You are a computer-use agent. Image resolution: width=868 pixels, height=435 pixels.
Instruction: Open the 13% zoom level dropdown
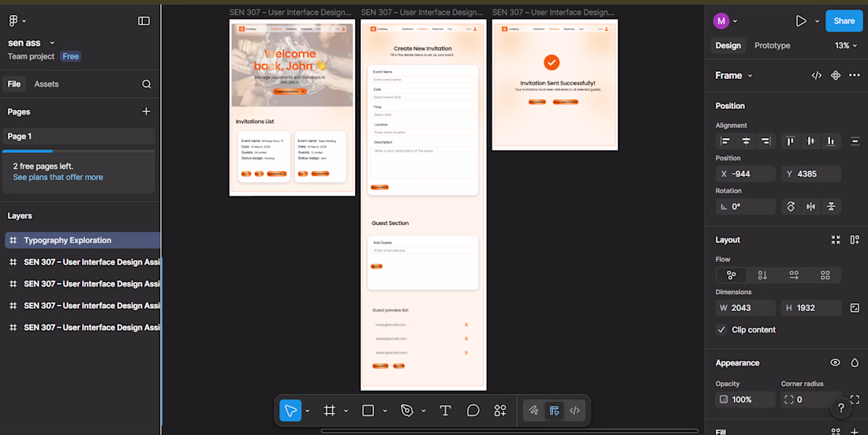tap(846, 46)
